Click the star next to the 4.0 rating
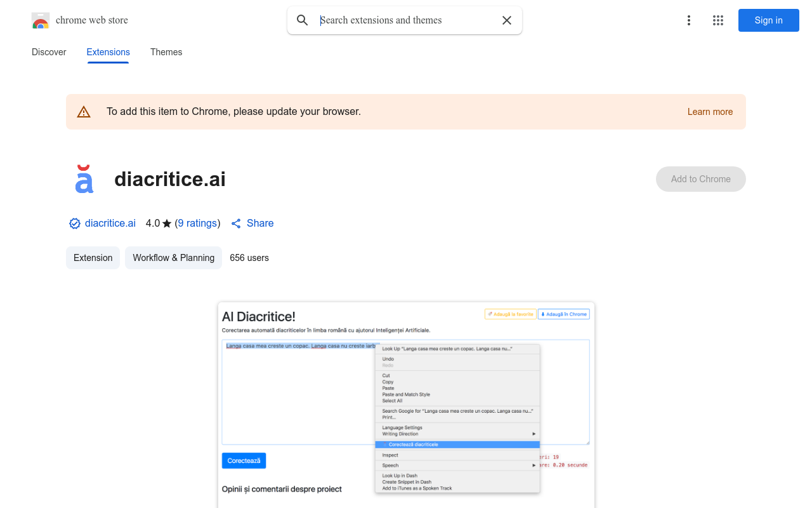This screenshot has width=812, height=508. pos(166,223)
